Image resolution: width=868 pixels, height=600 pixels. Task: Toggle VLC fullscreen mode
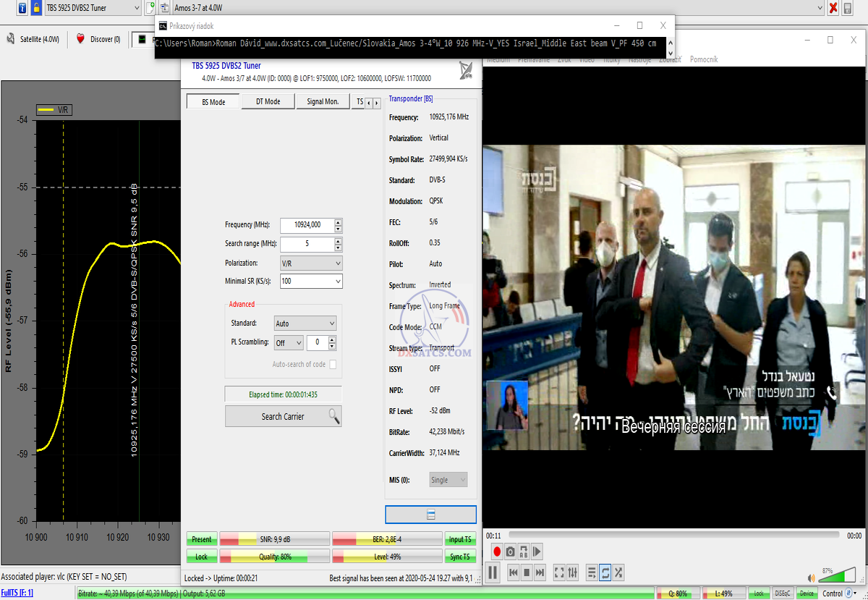tap(559, 572)
